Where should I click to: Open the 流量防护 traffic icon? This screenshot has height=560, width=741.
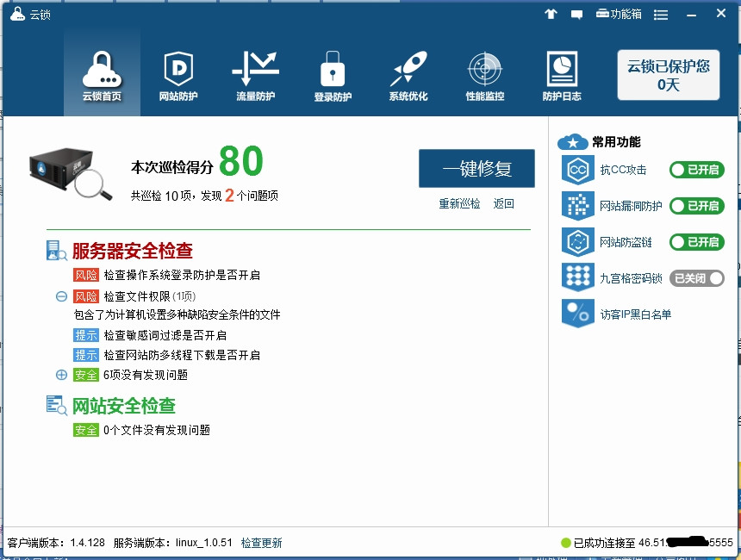255,70
